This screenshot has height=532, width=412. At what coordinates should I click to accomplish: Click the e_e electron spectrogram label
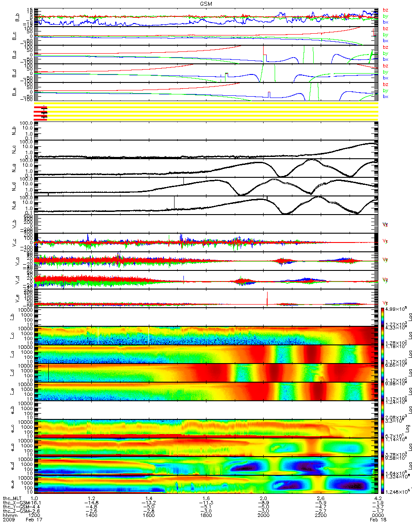pos(13,485)
